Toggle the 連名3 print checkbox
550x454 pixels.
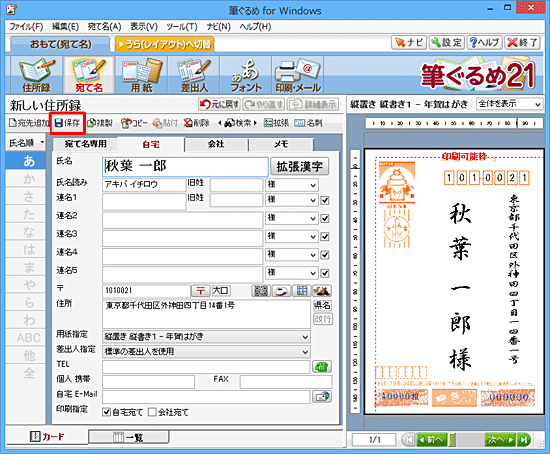(325, 237)
